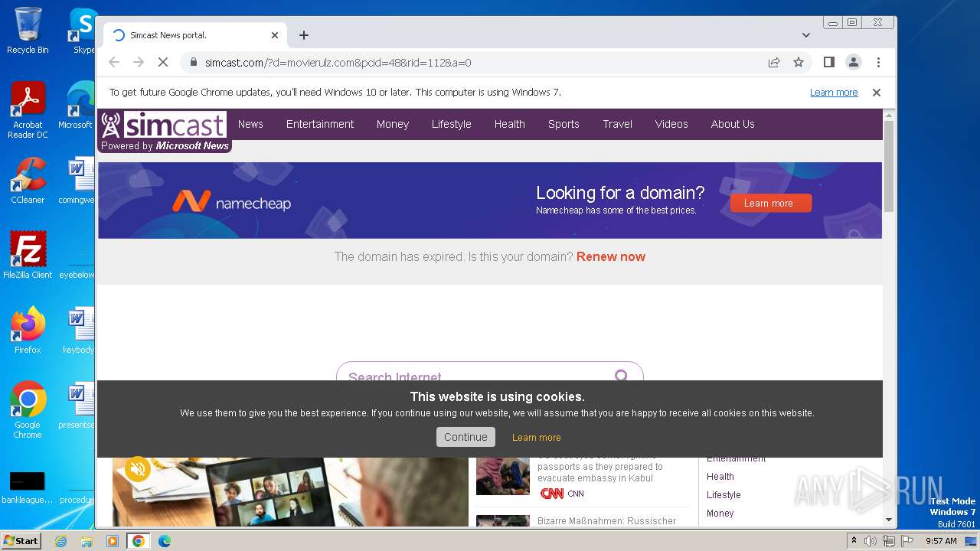Click the search magnifier icon
Viewport: 980px width, 551px height.
tap(622, 376)
